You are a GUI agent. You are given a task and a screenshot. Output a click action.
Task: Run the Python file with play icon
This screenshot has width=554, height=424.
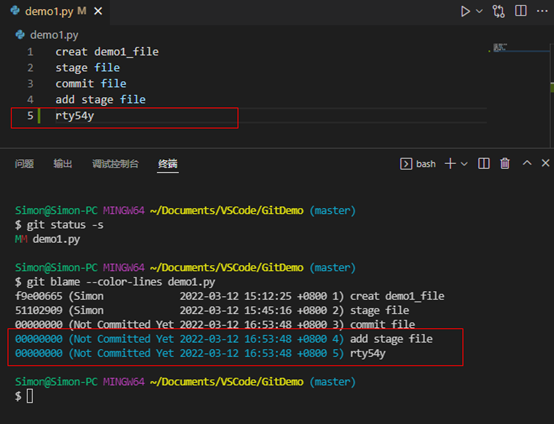465,11
